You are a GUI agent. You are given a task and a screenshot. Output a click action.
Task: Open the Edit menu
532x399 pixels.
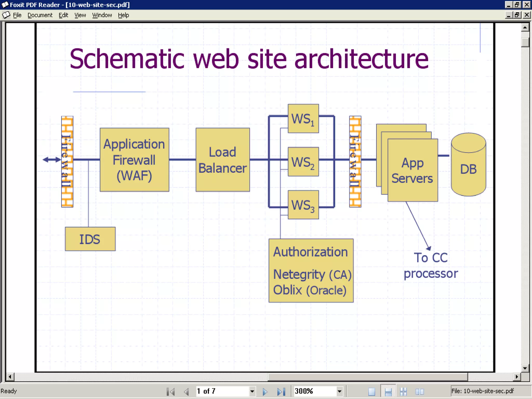63,15
